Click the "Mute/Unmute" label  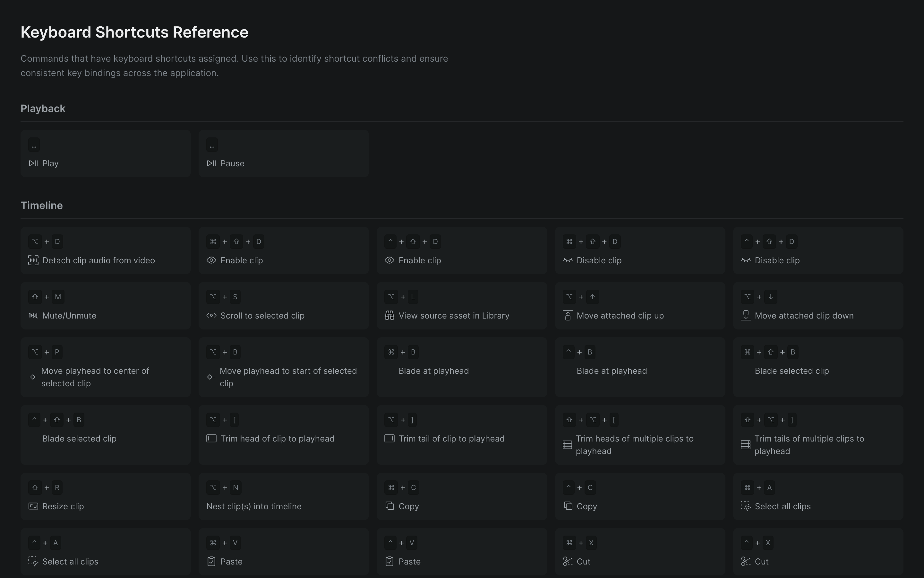tap(69, 316)
